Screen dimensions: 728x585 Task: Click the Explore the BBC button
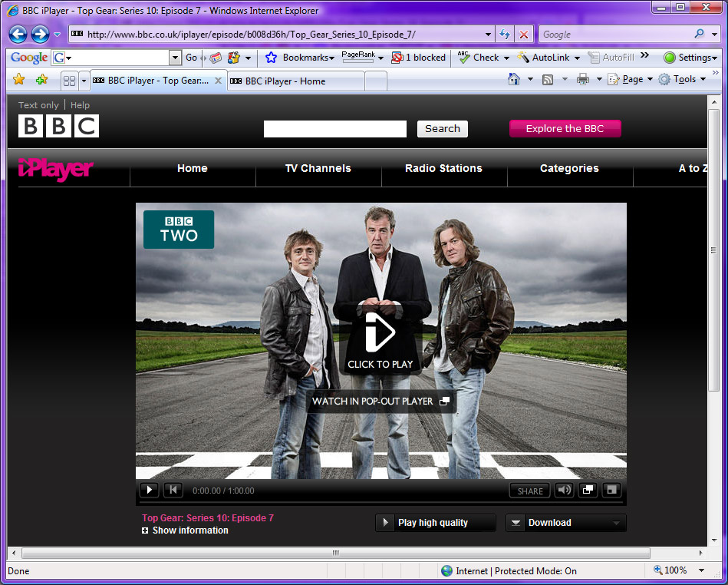point(565,129)
